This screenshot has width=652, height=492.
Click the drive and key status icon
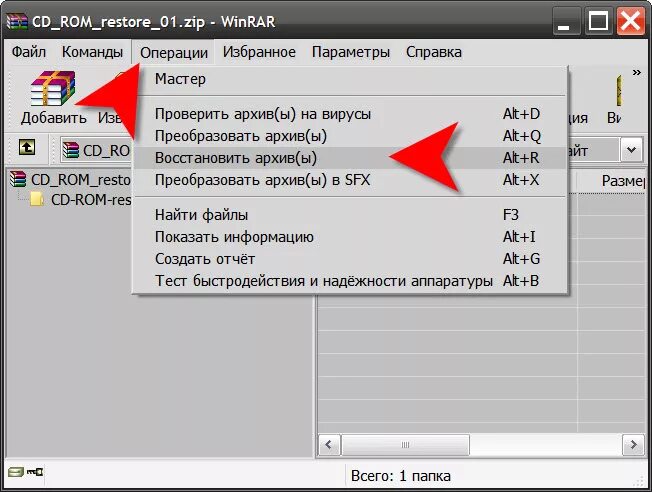(25, 472)
